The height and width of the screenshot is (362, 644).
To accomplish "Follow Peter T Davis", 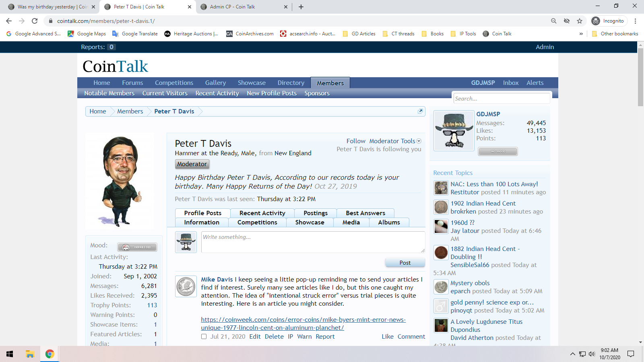I will pos(356,141).
